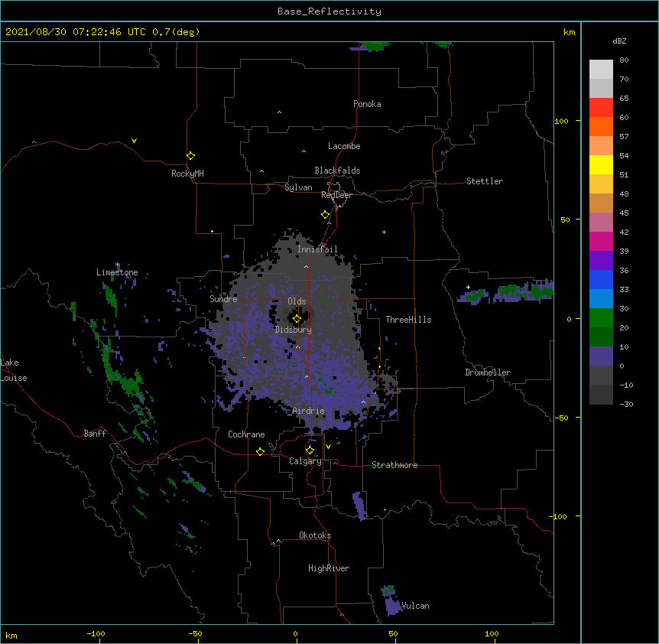Click the Drumheller label
The height and width of the screenshot is (644, 659).
coord(488,372)
